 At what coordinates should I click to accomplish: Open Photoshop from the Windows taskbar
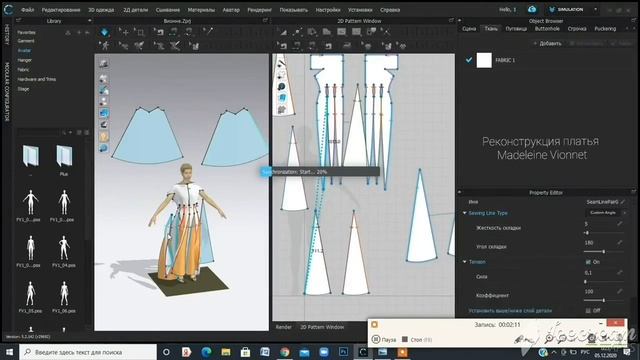click(343, 352)
